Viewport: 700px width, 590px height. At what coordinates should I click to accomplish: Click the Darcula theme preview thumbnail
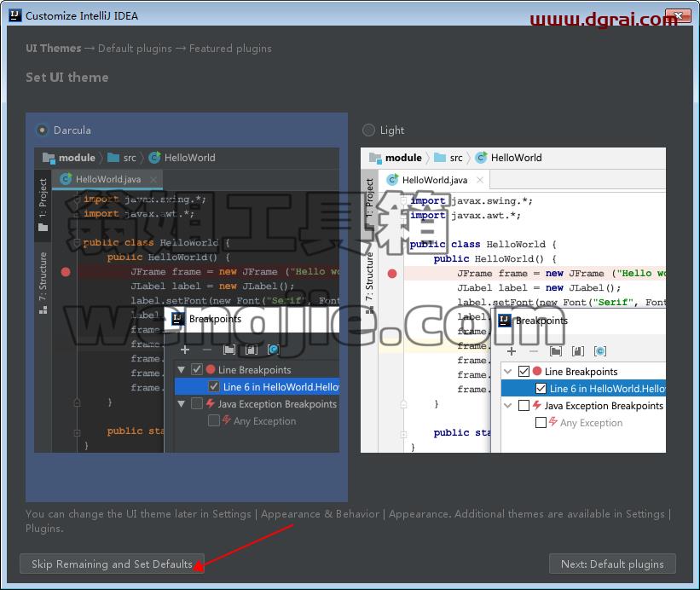click(187, 300)
